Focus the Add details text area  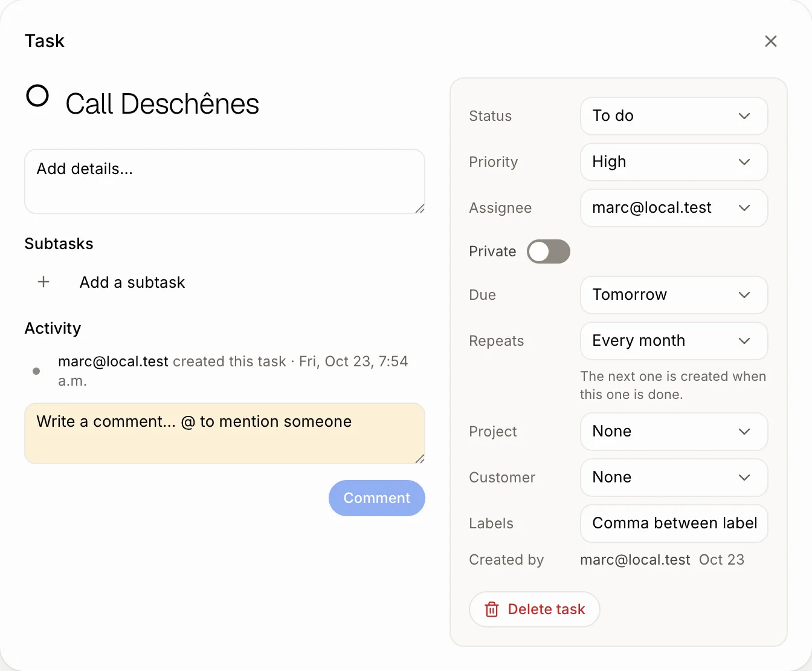(225, 181)
